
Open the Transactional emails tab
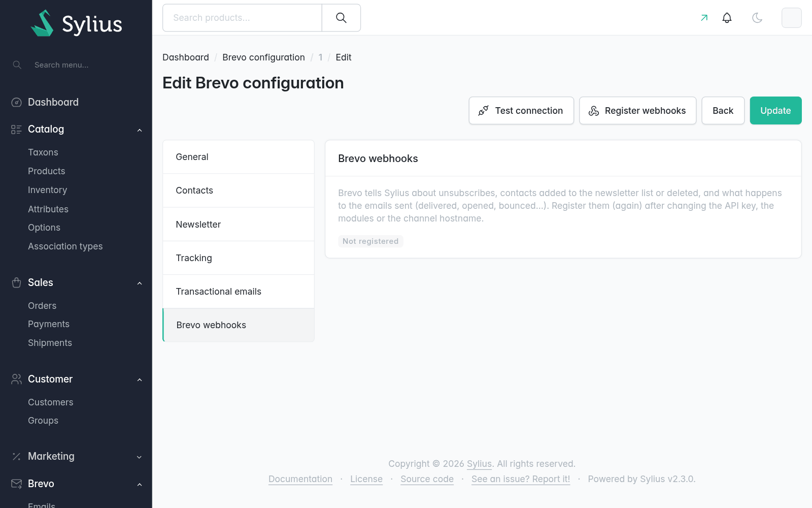click(x=239, y=292)
